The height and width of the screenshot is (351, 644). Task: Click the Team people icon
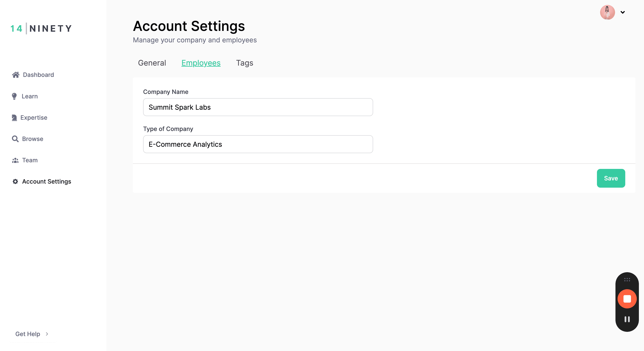15,160
